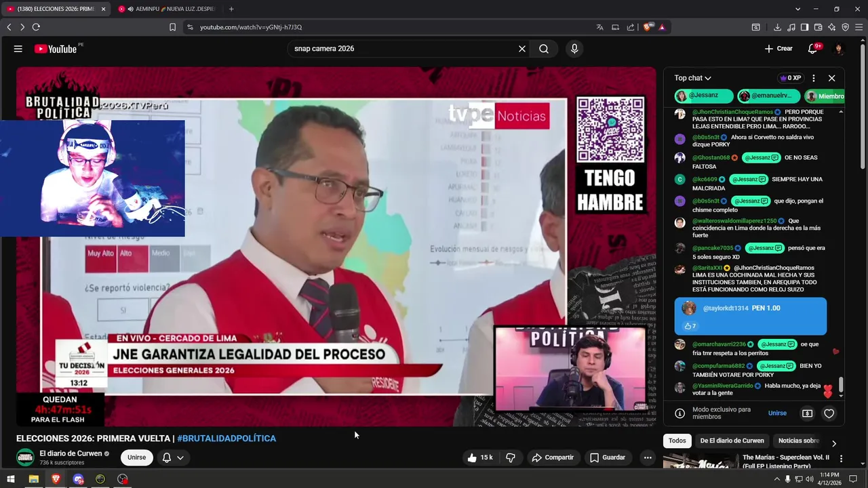Click the 0 XP badge in chat header
868x488 pixels.
click(790, 78)
